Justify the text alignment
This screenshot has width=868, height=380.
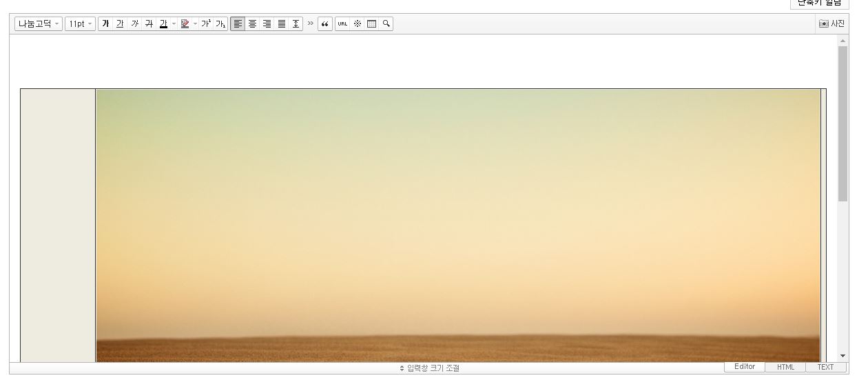281,23
